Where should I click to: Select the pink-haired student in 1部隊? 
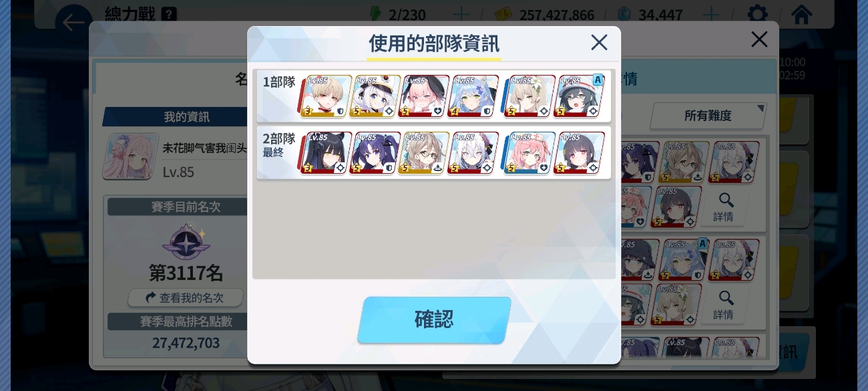click(x=424, y=96)
